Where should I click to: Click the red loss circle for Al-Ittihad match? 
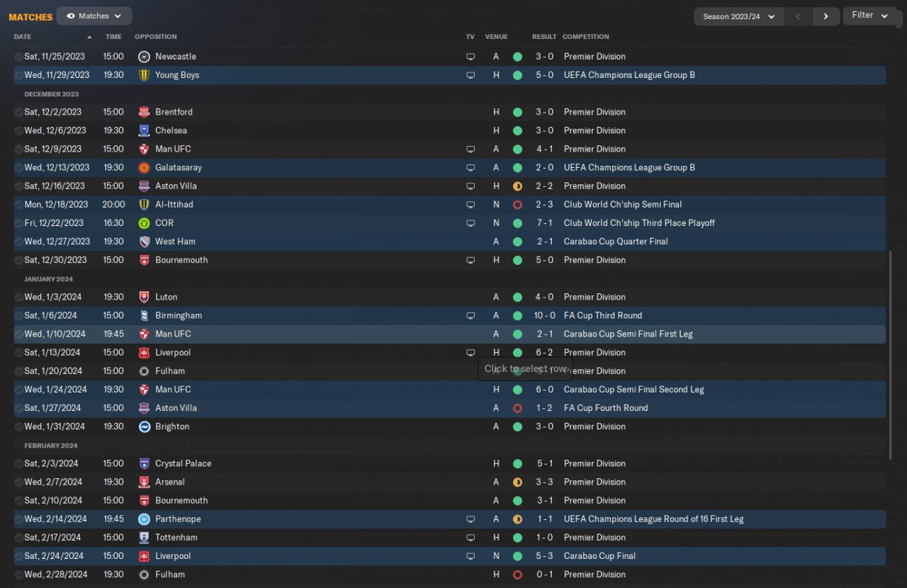(517, 205)
